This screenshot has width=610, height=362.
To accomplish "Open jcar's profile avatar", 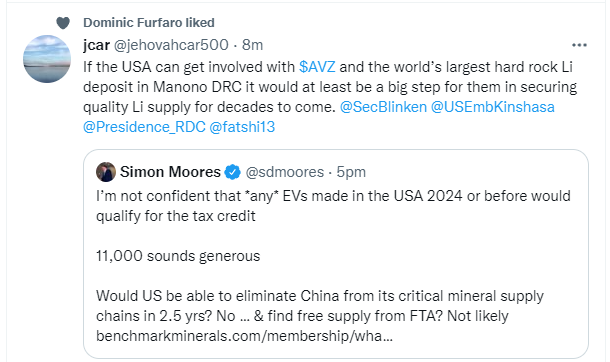I will point(47,59).
